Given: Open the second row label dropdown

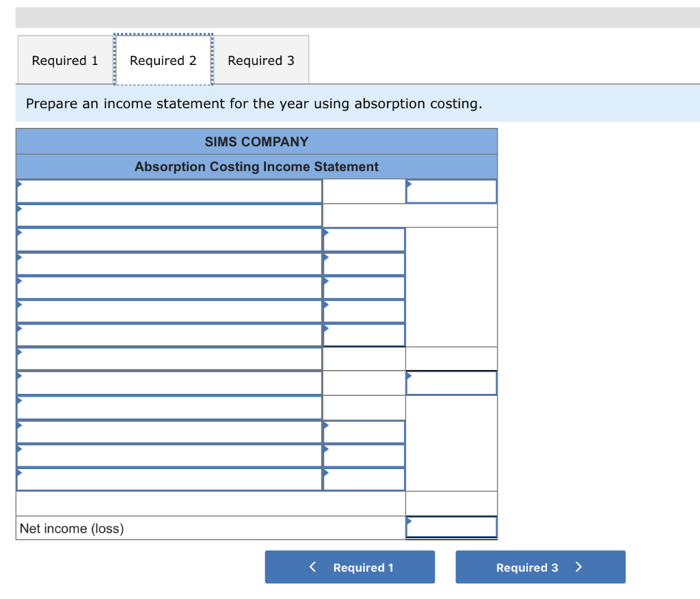Looking at the screenshot, I should coord(170,215).
